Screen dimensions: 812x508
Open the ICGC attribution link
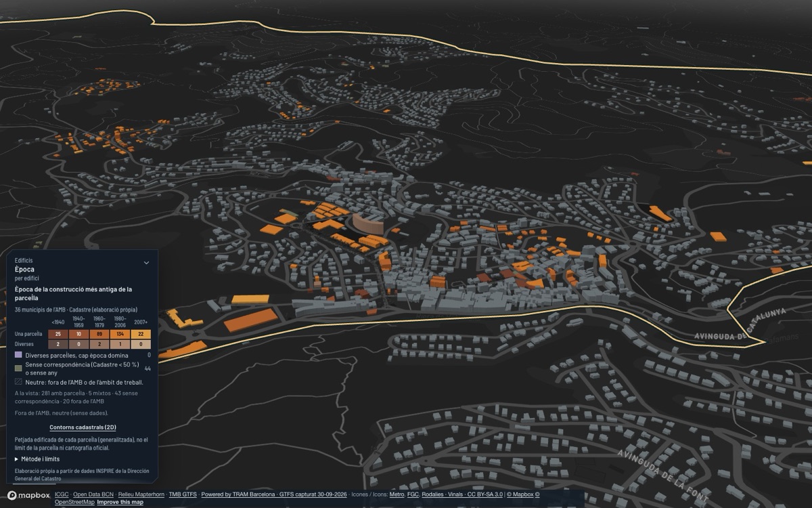coord(62,494)
